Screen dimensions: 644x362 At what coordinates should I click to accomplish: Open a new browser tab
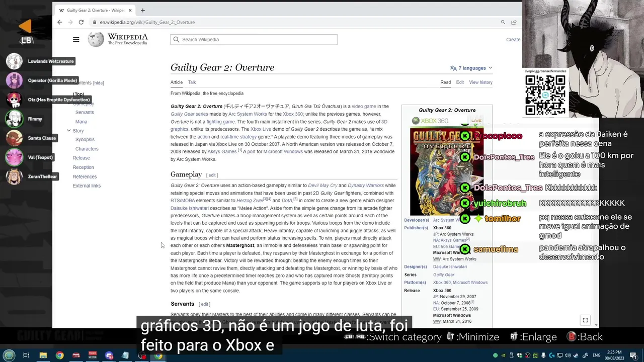pos(143,10)
